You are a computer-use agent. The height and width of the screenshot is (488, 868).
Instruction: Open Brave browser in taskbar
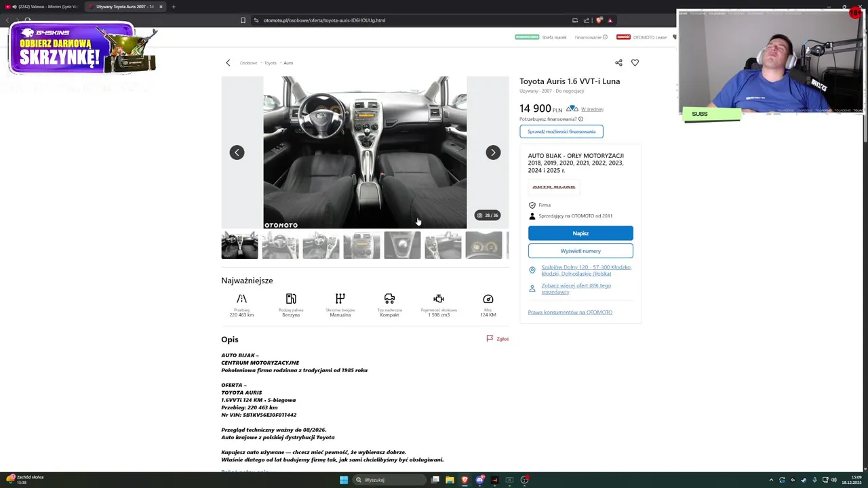[465, 480]
